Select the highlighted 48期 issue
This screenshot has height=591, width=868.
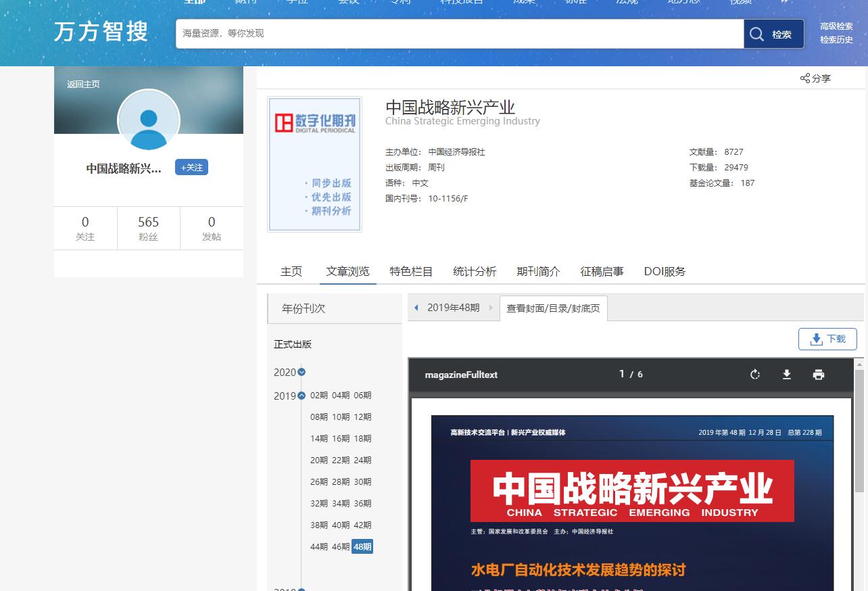pyautogui.click(x=362, y=547)
